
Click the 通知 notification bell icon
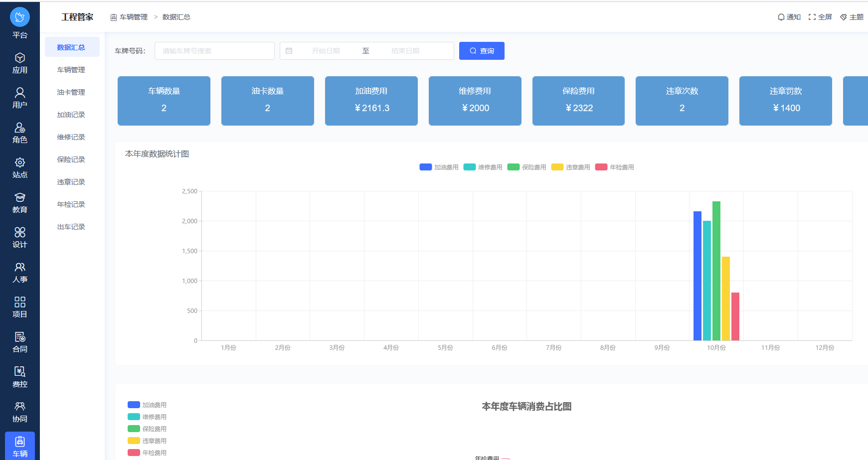point(781,17)
